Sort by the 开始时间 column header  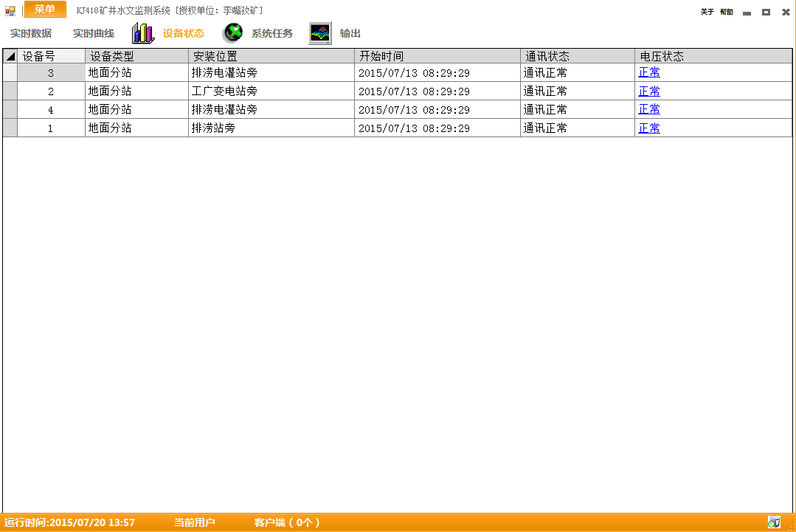437,56
